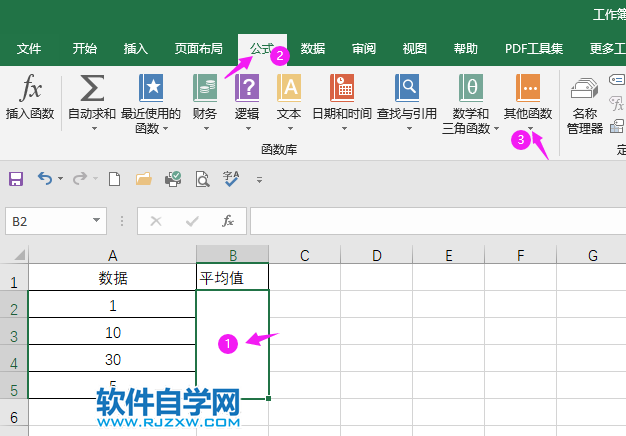Screen dimensions: 626x436
Task: Expand the Logical functions dropdown arrow
Action: (248, 129)
